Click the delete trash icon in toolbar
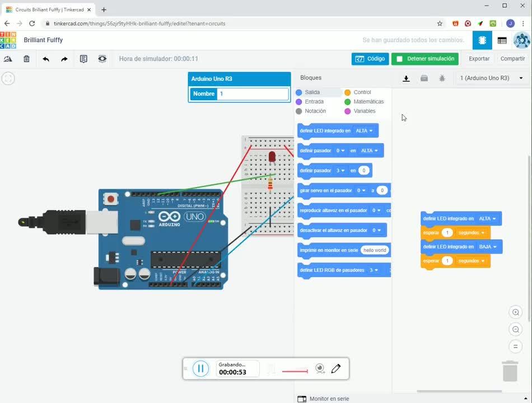The width and height of the screenshot is (532, 403). (x=26, y=59)
